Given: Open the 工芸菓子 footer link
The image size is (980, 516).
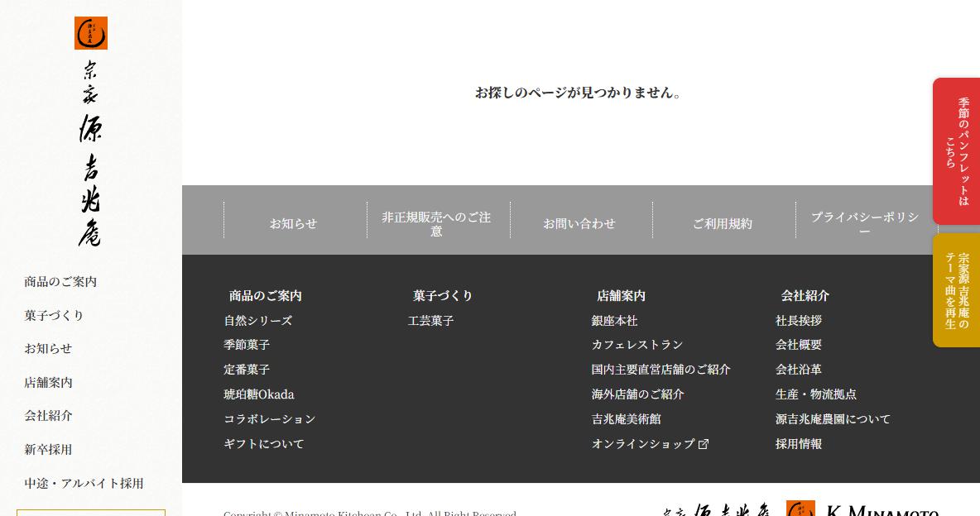Looking at the screenshot, I should tap(430, 321).
